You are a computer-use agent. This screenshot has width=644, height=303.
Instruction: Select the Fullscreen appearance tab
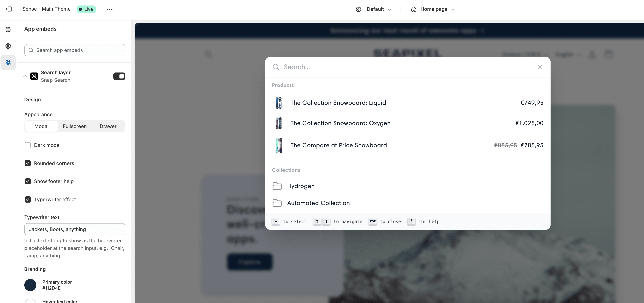(x=75, y=126)
